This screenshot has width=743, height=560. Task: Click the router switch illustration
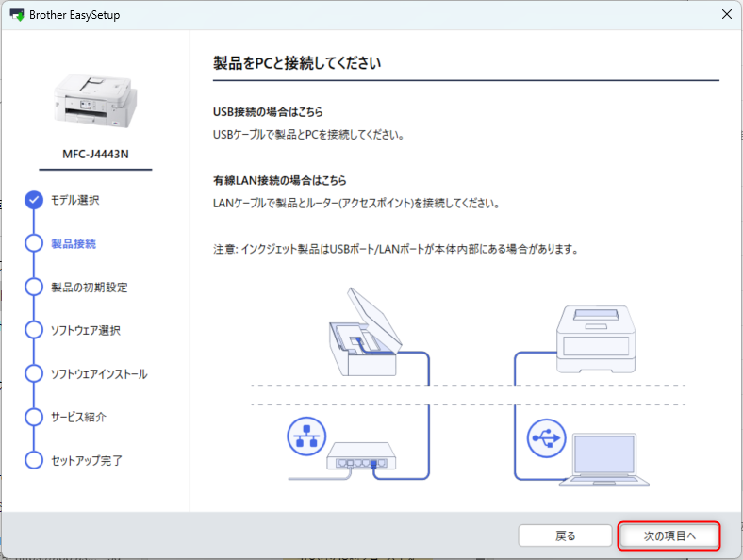361,455
